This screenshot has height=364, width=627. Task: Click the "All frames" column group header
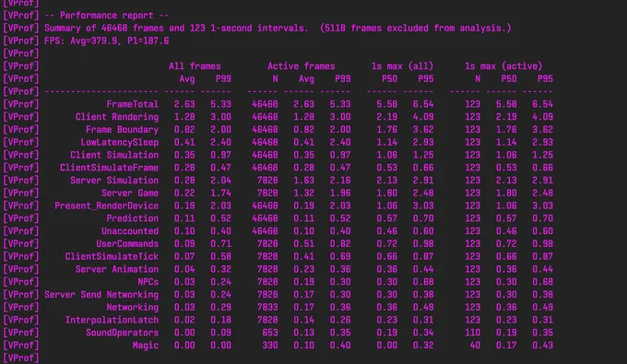(x=195, y=66)
